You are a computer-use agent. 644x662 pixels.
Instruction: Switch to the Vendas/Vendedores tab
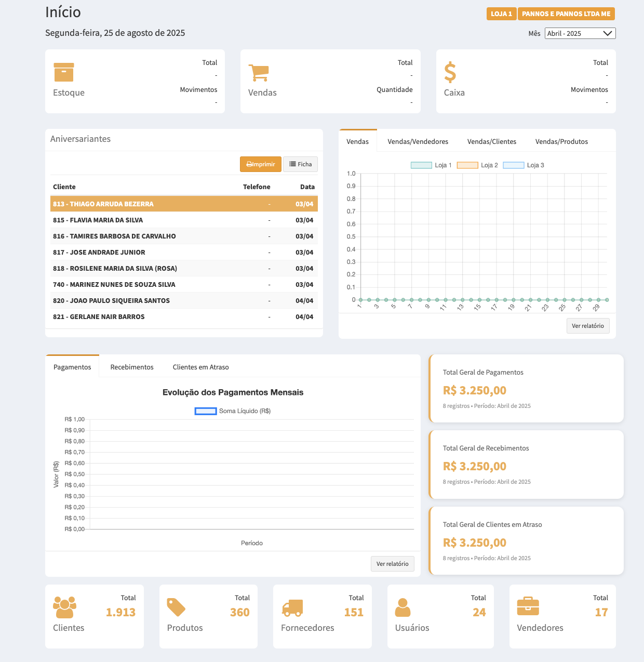(x=418, y=141)
